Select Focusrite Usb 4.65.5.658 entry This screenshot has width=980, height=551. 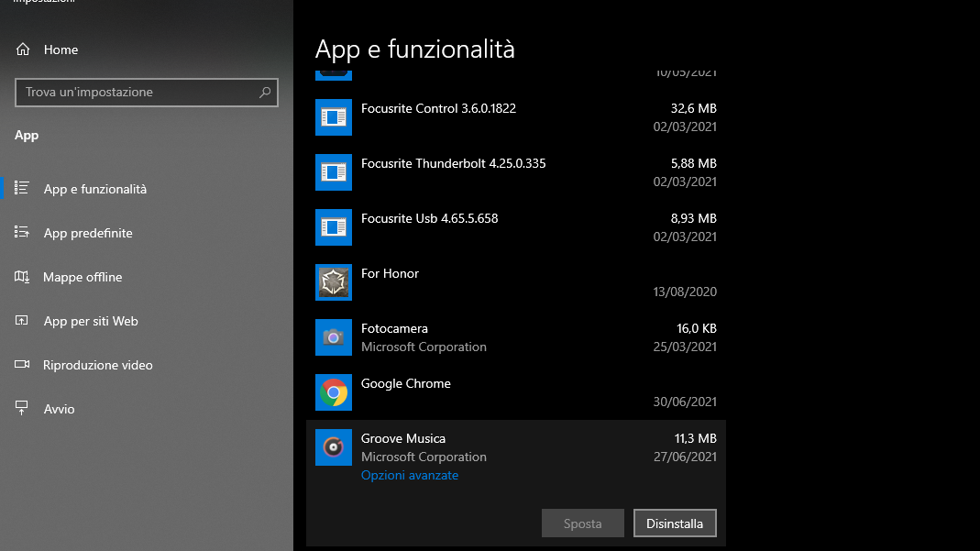click(429, 218)
